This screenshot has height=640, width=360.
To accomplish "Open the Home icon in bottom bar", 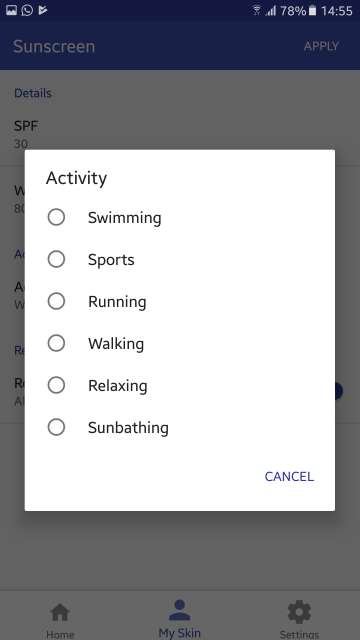I will click(x=60, y=613).
